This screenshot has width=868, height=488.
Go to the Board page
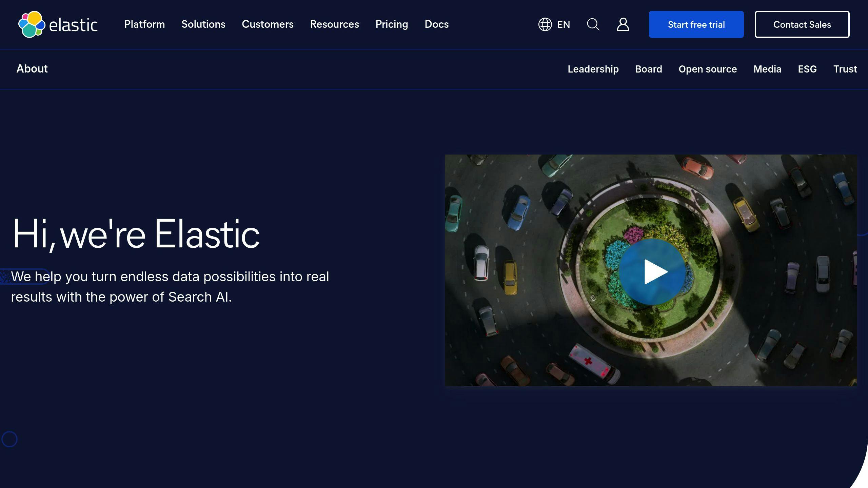click(x=648, y=69)
